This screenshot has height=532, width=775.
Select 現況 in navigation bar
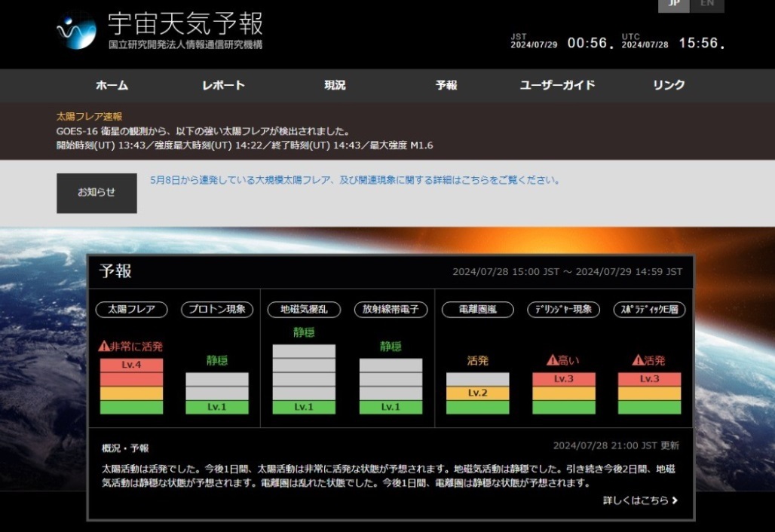[335, 85]
